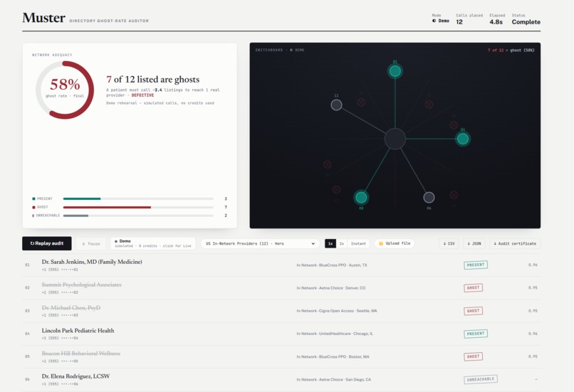Select the 2x playback speed
Viewport: 574px width, 392px height.
342,243
